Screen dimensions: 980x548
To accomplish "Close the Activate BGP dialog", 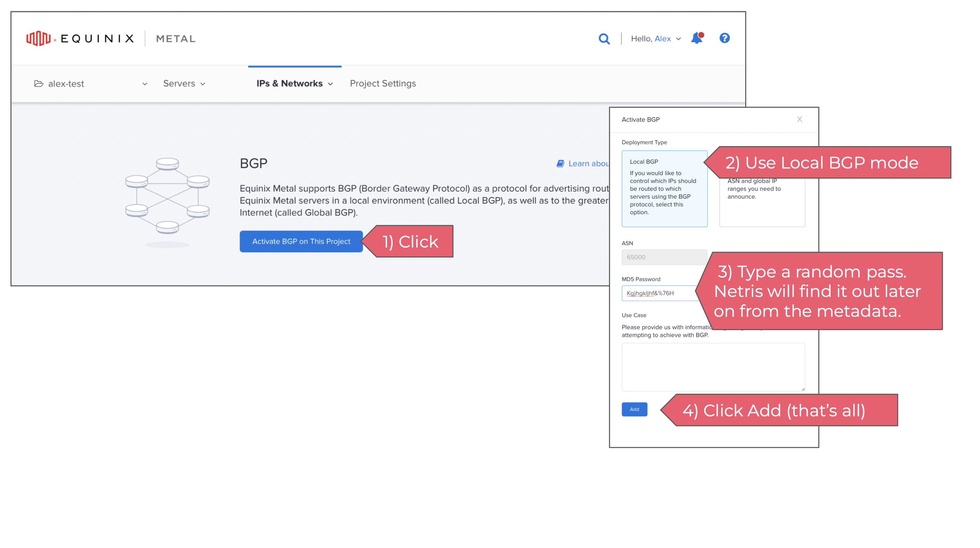I will (799, 119).
